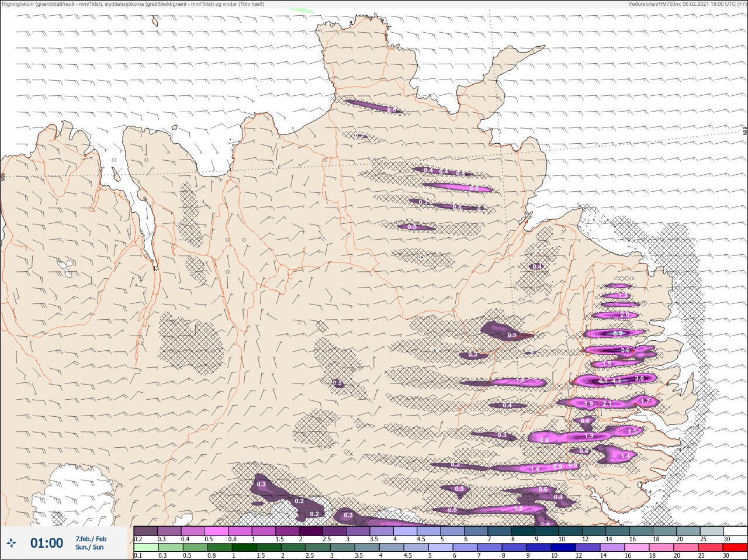The height and width of the screenshot is (560, 748).
Task: Click the 4.1 precipitation value on the map
Action: pos(604,381)
